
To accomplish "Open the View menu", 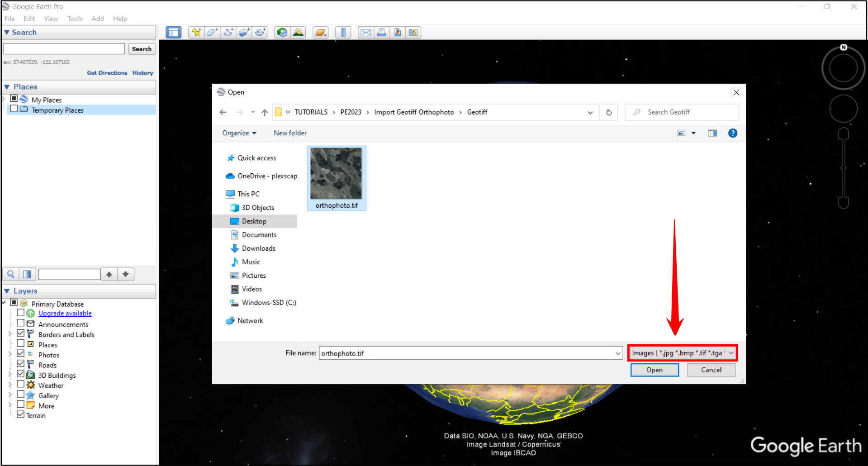I will click(x=51, y=19).
